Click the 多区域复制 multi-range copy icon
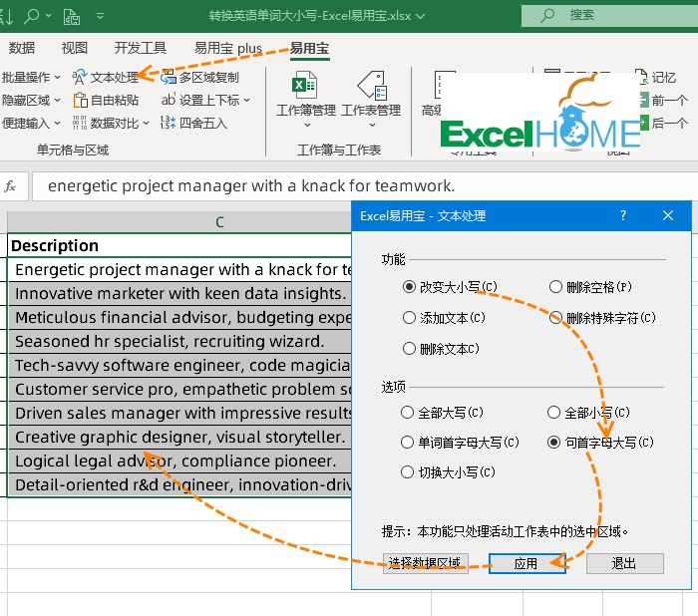Screen dimensions: 698x616 pyautogui.click(x=169, y=78)
